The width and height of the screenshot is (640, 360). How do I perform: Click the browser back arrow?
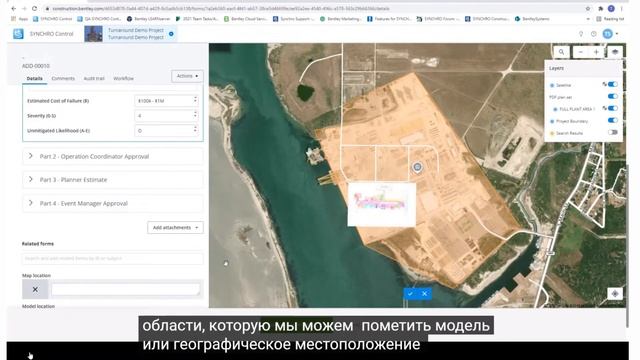pos(13,9)
